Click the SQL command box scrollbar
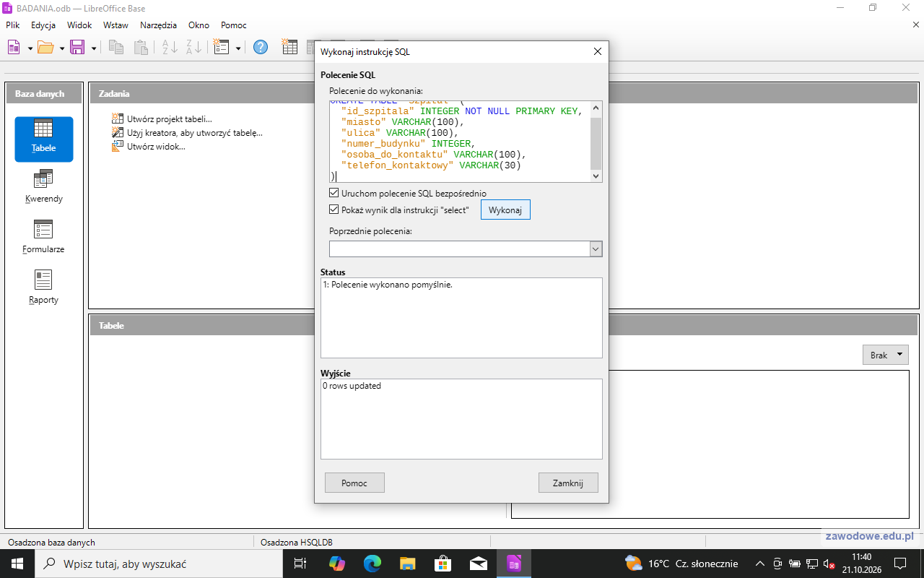This screenshot has height=578, width=924. click(x=596, y=142)
